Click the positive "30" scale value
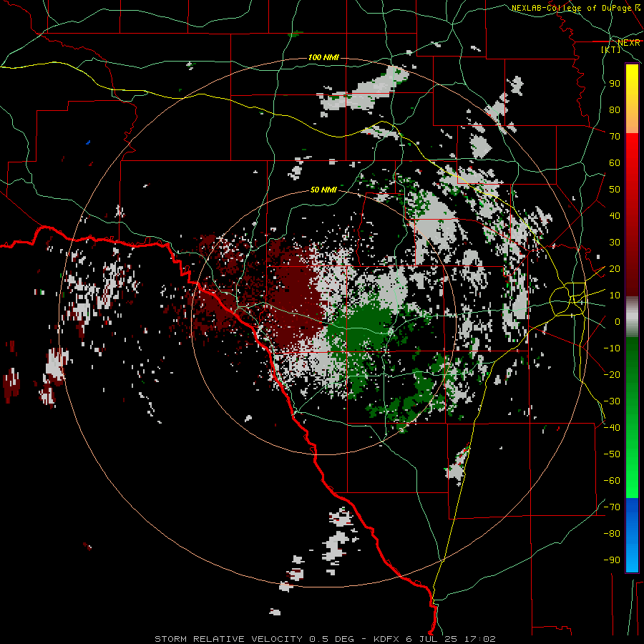Screen dimensions: 644x644 pos(615,243)
